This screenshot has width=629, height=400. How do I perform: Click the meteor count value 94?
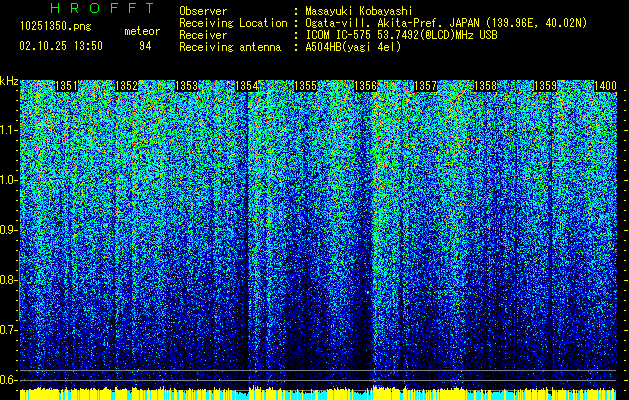pyautogui.click(x=145, y=46)
